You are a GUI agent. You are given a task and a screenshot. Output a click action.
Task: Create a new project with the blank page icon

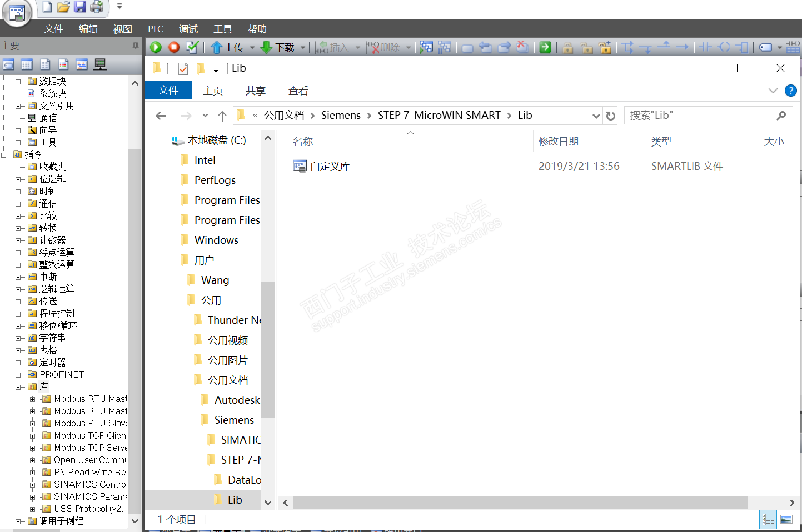47,7
